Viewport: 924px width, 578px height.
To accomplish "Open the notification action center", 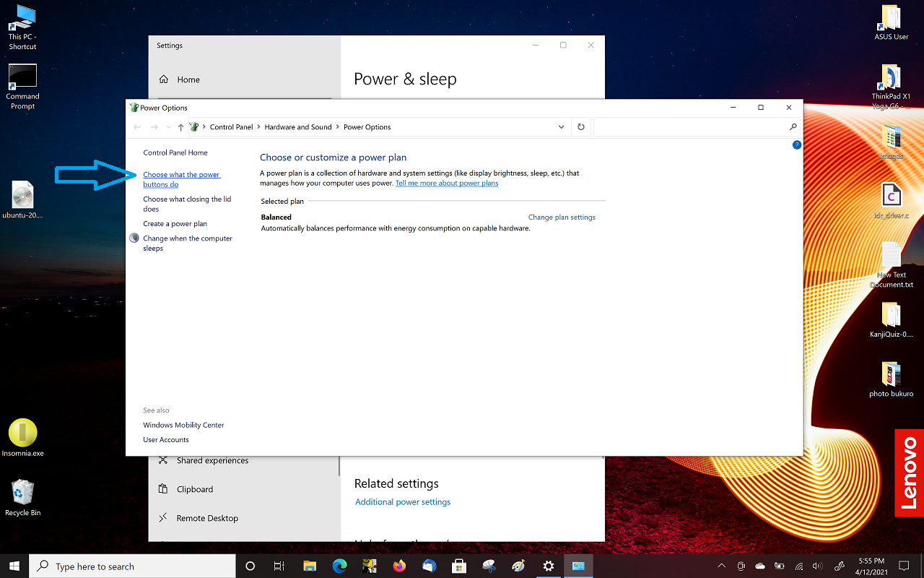I will click(904, 566).
